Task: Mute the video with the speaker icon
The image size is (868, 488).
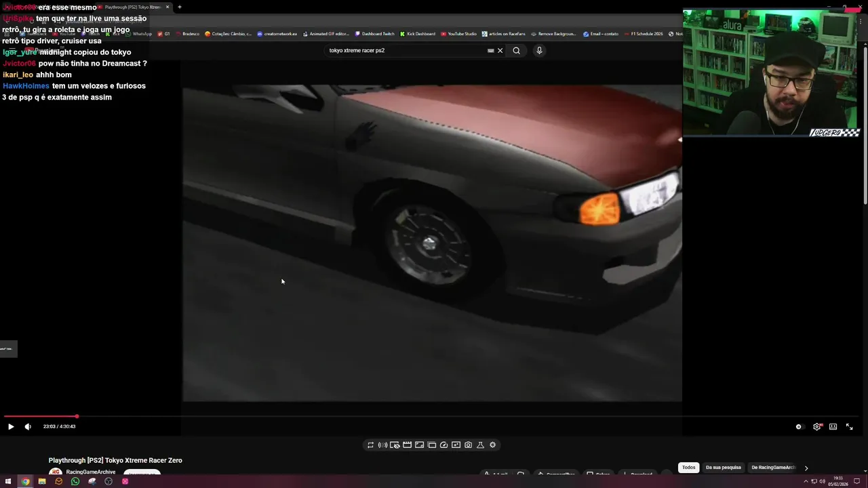Action: tap(28, 426)
